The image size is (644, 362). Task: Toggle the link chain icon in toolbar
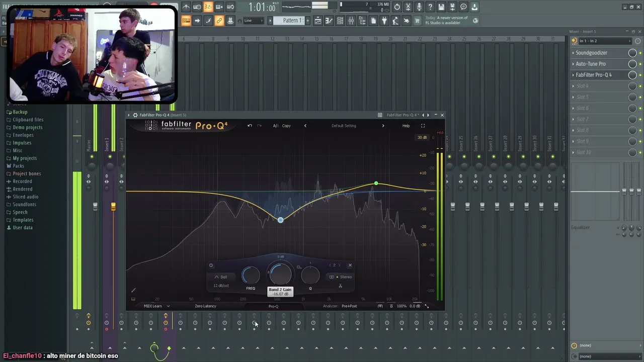click(219, 21)
